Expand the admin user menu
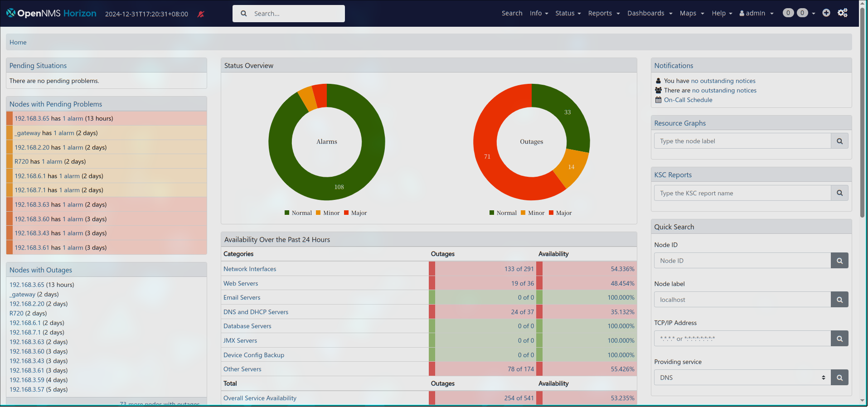The height and width of the screenshot is (407, 868). [x=756, y=13]
